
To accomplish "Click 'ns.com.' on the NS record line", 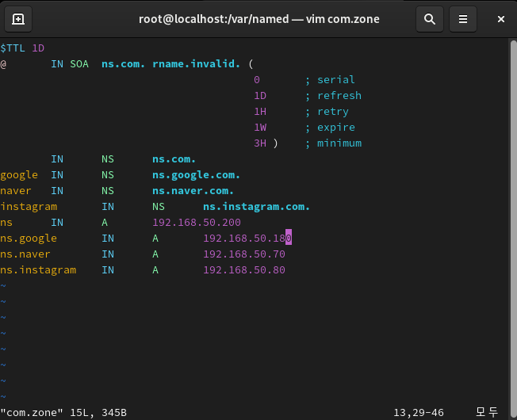I will [x=174, y=159].
